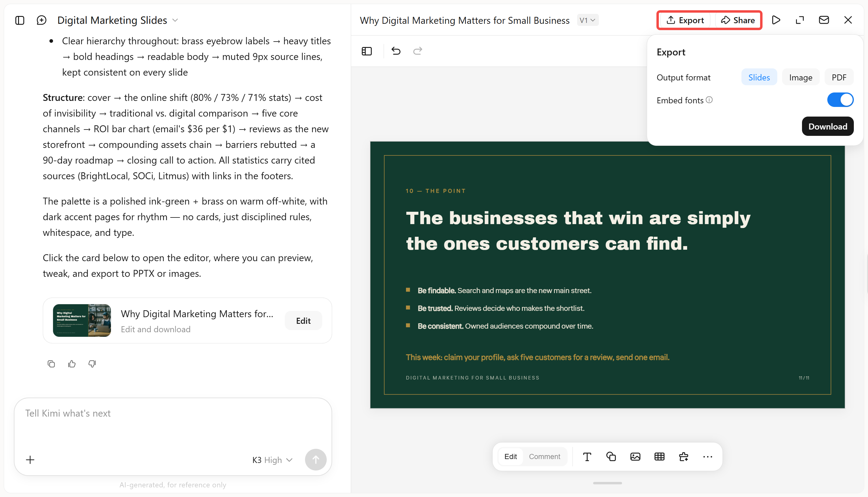Copy the assistant response
Viewport: 868px width, 497px height.
51,364
